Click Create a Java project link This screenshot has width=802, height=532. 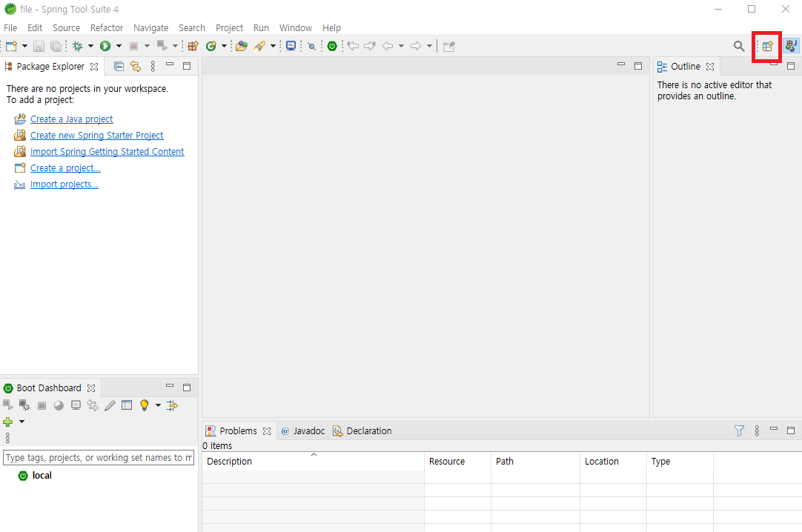(72, 119)
